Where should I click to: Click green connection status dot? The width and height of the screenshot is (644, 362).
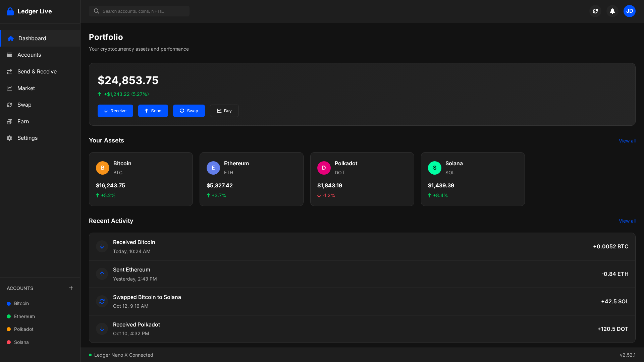[90, 355]
